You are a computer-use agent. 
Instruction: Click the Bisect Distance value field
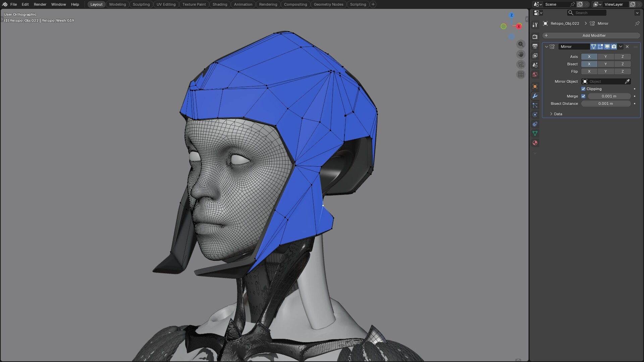pyautogui.click(x=605, y=104)
